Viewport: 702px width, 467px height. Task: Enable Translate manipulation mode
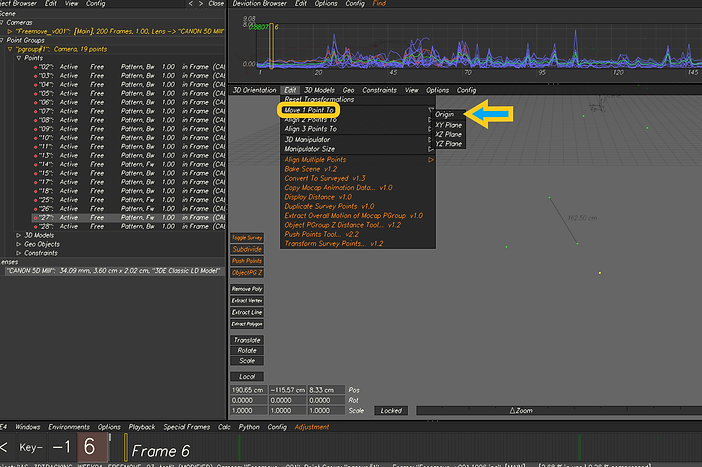pyautogui.click(x=247, y=340)
